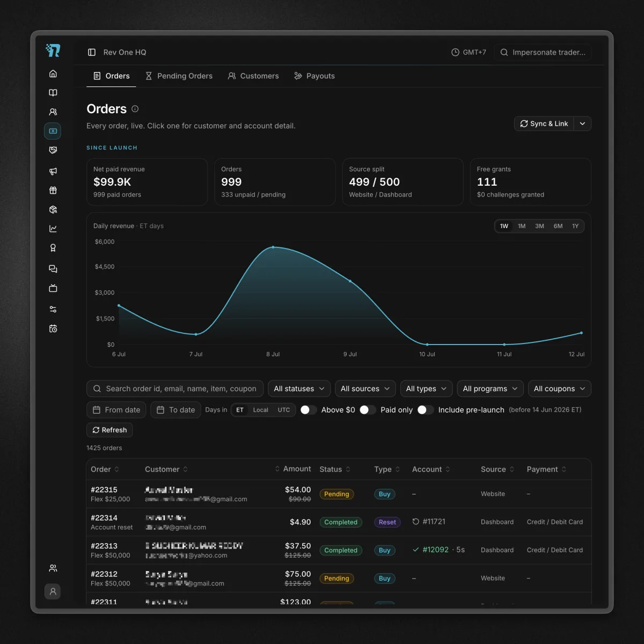Go to the Payouts tab
The width and height of the screenshot is (644, 644).
(314, 76)
